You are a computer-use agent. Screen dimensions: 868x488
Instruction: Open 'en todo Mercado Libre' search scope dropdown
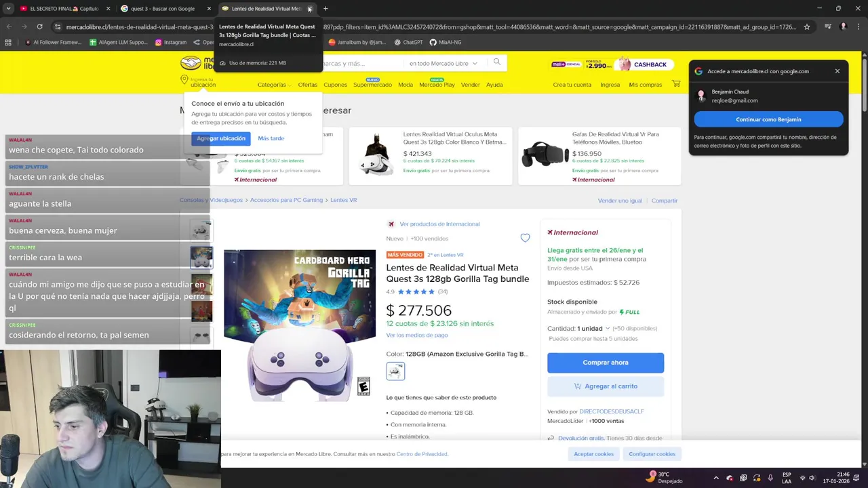tap(443, 63)
